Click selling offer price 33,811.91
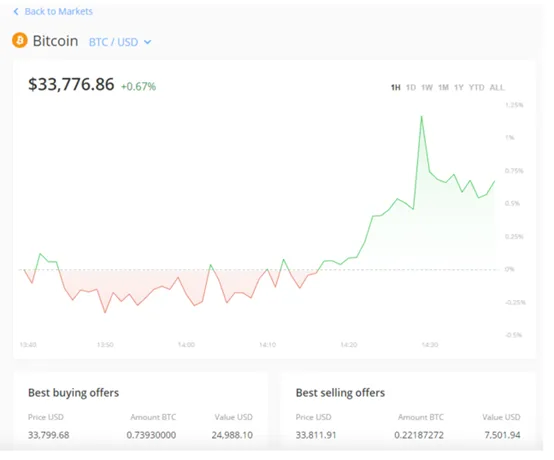This screenshot has width=554, height=460. 316,435
